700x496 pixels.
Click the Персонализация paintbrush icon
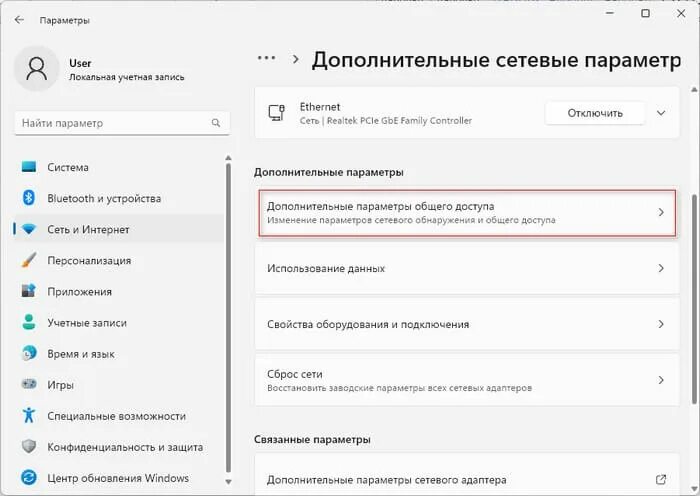(29, 260)
